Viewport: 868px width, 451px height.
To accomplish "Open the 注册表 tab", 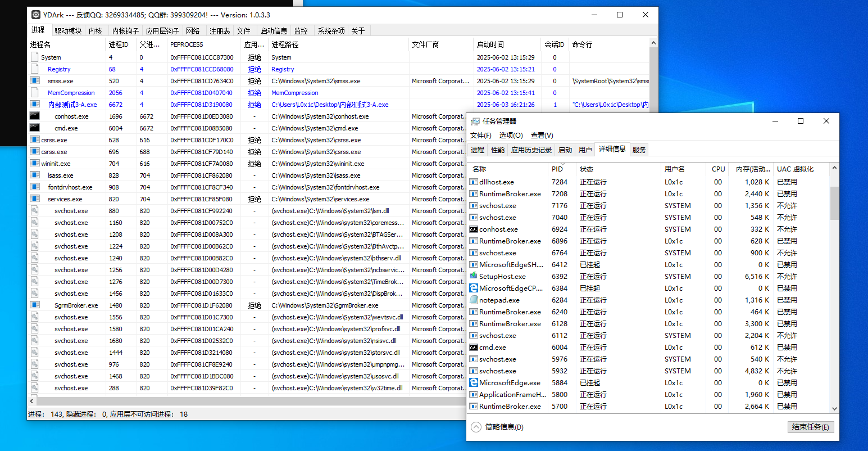I will click(220, 31).
